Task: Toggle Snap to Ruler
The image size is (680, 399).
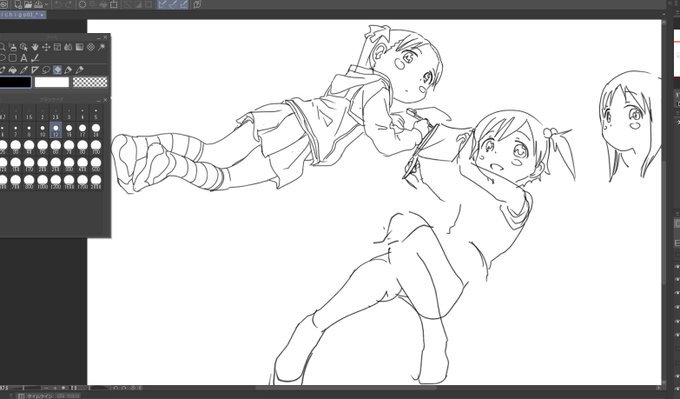Action: coord(163,5)
